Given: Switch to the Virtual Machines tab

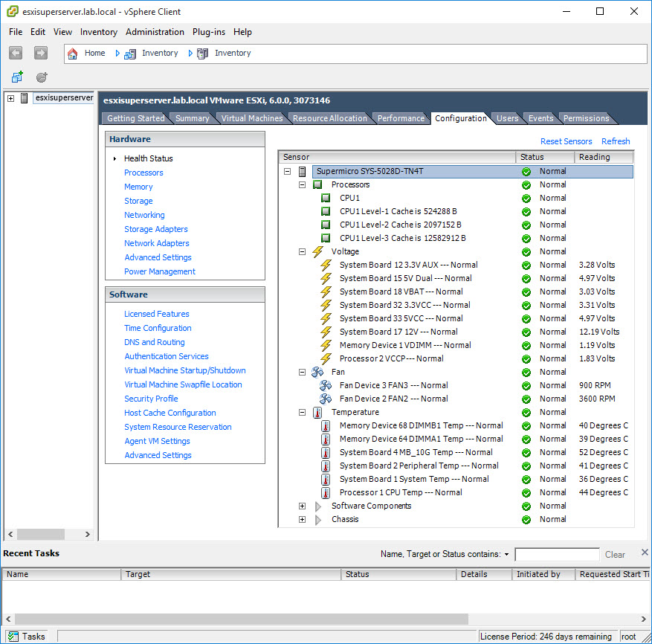Looking at the screenshot, I should 252,118.
